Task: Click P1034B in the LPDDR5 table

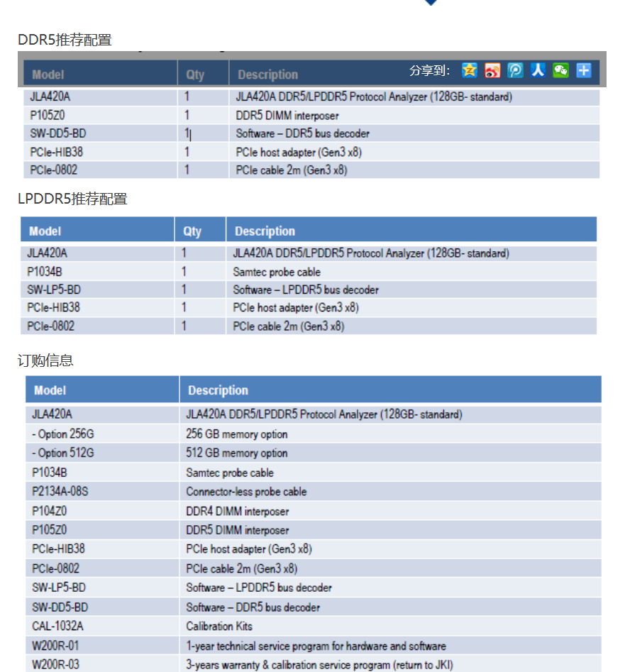Action: (x=45, y=272)
